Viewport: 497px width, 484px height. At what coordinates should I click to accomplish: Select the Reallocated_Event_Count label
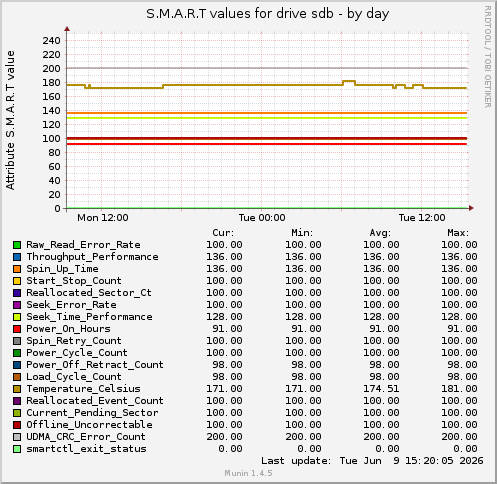point(95,401)
